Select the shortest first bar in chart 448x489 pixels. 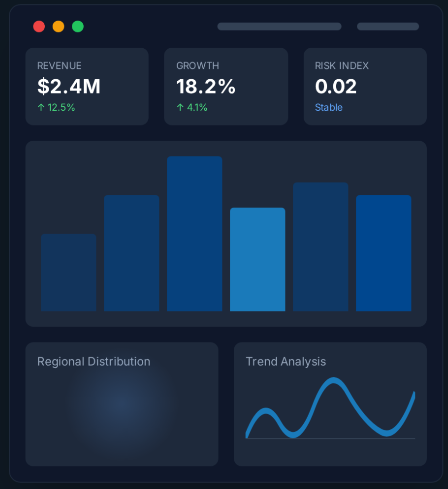pos(68,273)
